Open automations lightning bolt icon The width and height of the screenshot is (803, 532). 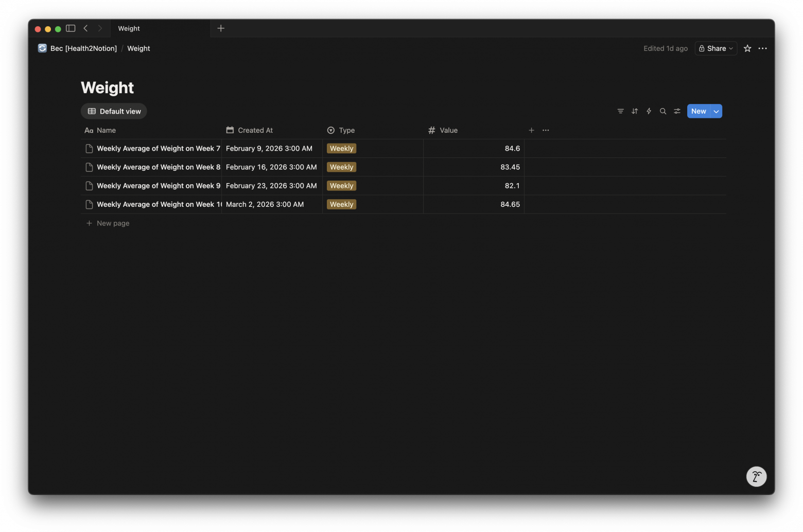pyautogui.click(x=649, y=111)
